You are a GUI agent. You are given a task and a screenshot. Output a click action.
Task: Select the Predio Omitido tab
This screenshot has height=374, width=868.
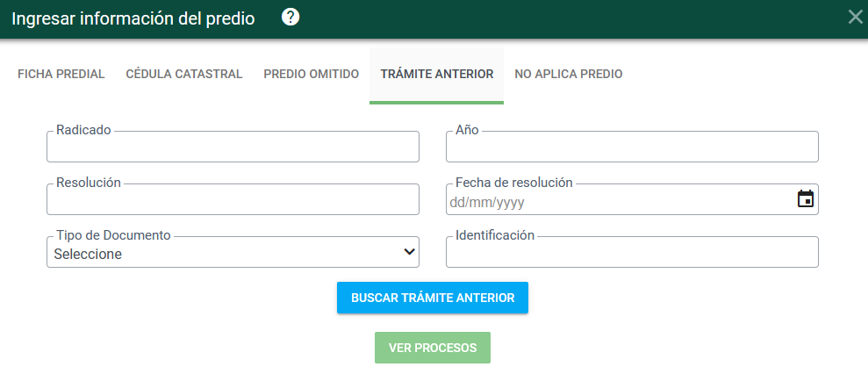pos(312,75)
